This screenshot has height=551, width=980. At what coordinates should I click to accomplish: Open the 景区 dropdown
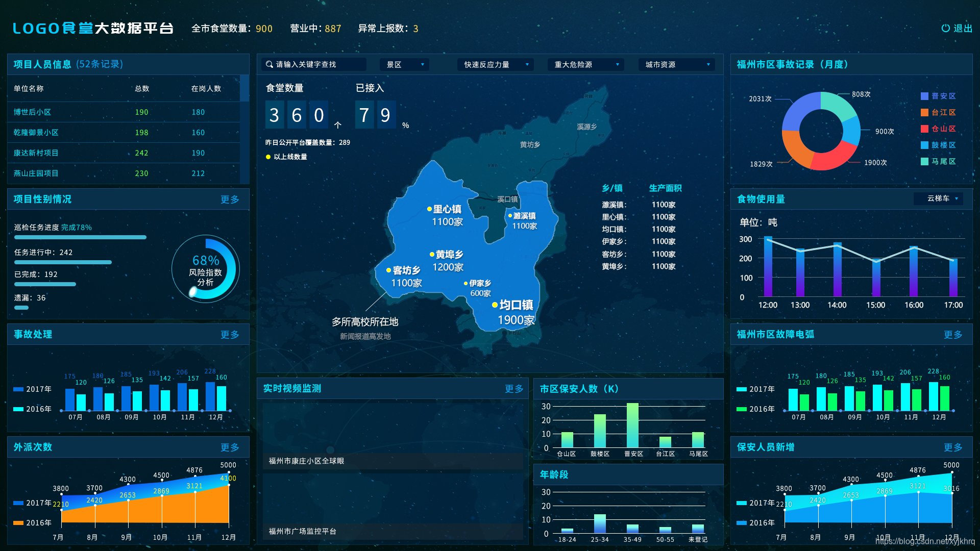click(404, 65)
